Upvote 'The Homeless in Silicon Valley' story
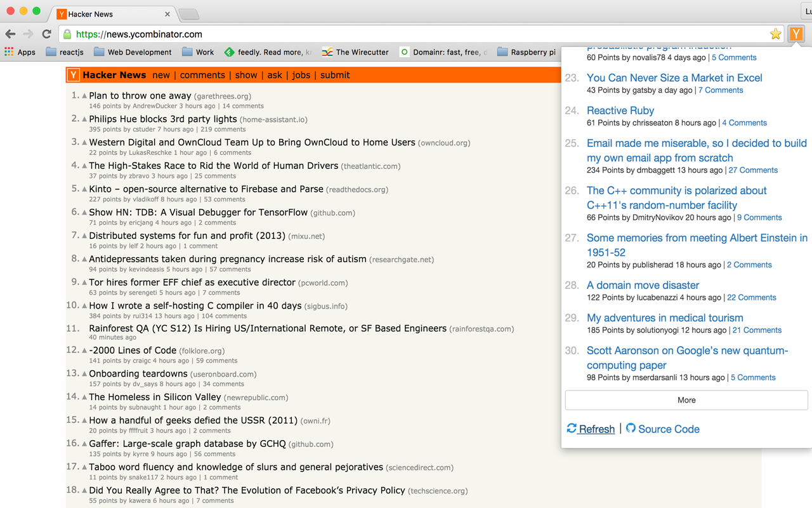 84,398
